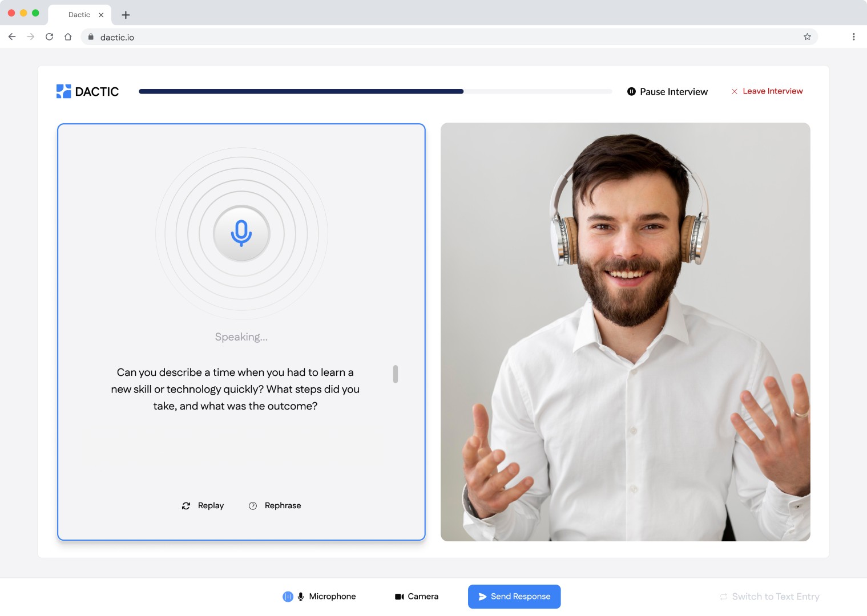
Task: Pause the interview
Action: [667, 92]
